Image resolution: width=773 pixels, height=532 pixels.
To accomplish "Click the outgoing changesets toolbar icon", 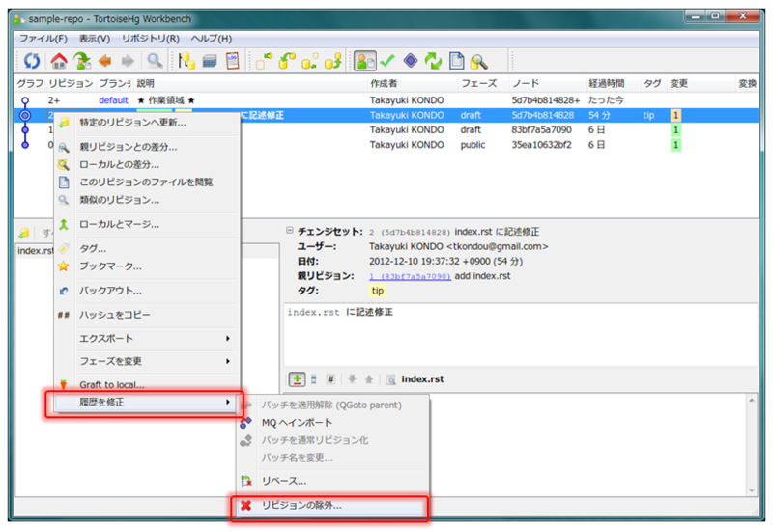I will 309,61.
